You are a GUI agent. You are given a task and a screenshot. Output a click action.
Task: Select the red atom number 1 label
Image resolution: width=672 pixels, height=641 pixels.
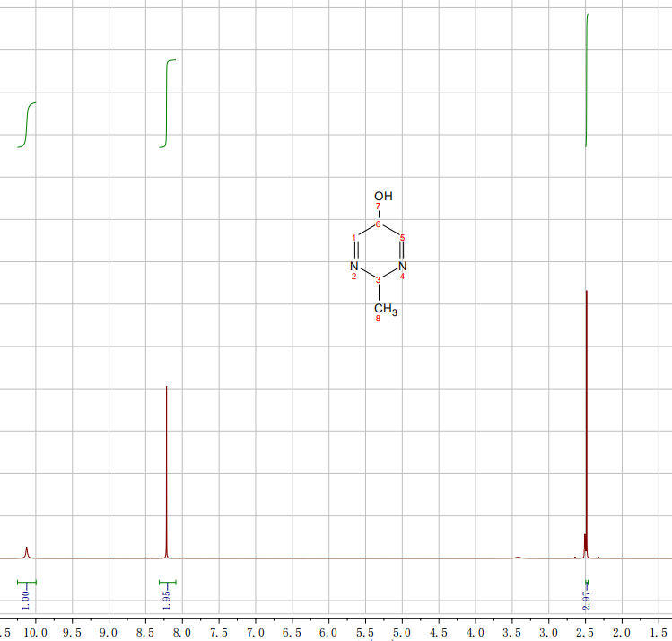point(355,238)
